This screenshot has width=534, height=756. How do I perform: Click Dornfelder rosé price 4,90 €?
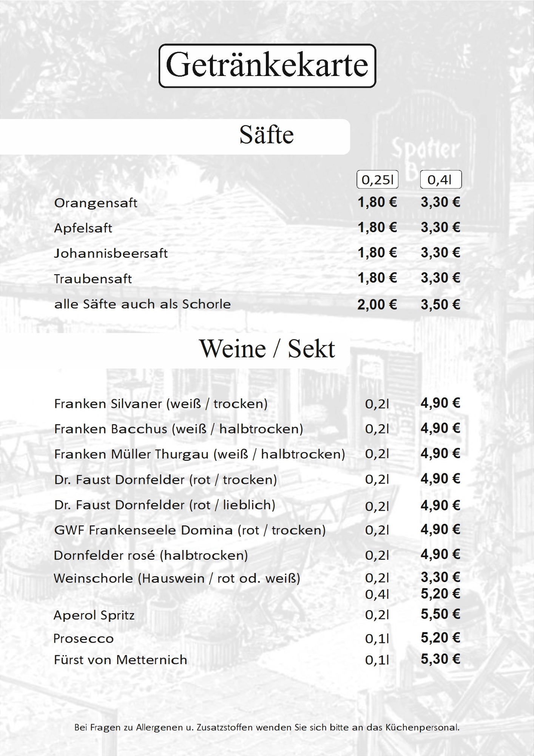[441, 555]
